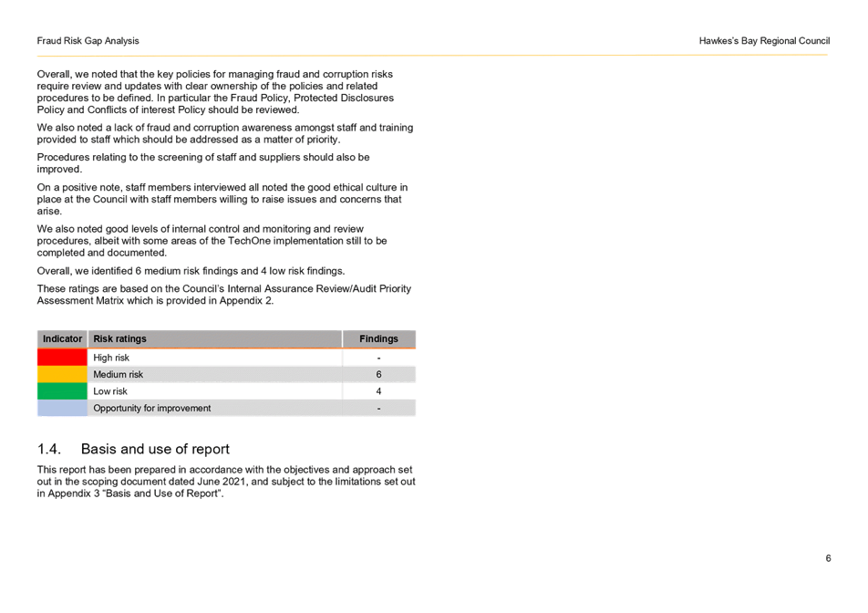868x613 pixels.
Task: Click the High risk findings dash value
Action: coord(378,358)
